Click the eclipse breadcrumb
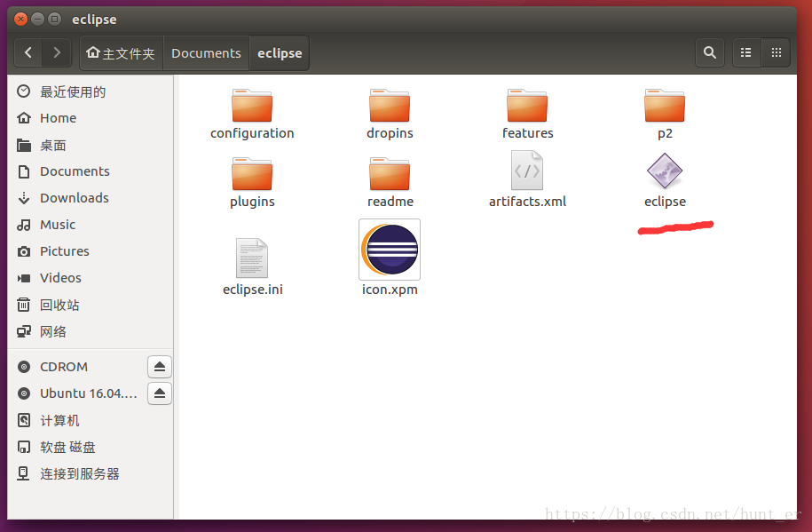812x532 pixels. click(280, 52)
